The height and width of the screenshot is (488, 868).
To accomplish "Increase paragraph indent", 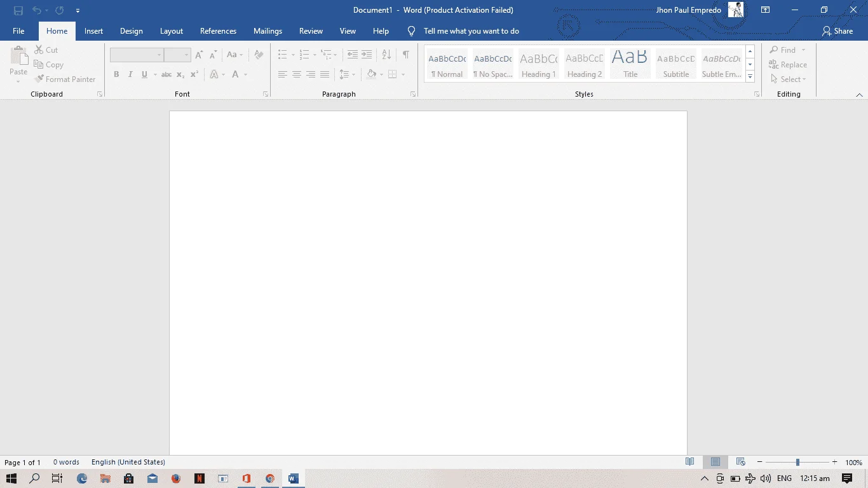I will (x=367, y=55).
